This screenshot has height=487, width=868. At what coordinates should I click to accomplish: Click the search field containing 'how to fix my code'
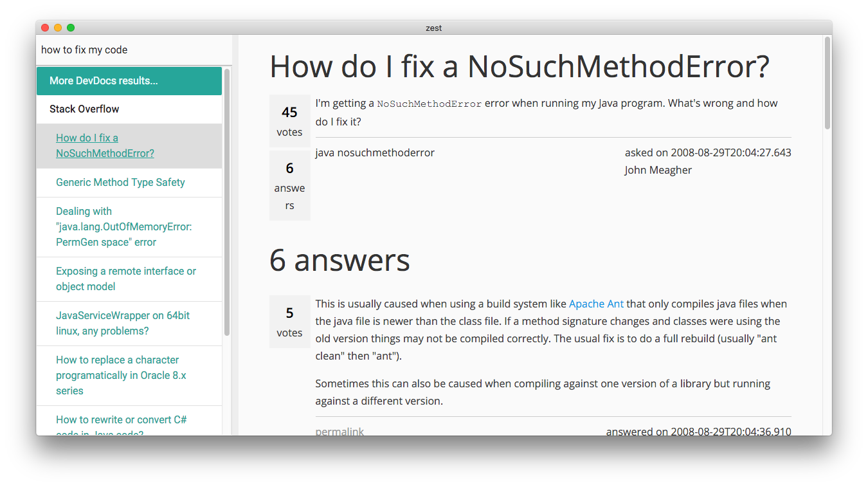[134, 50]
